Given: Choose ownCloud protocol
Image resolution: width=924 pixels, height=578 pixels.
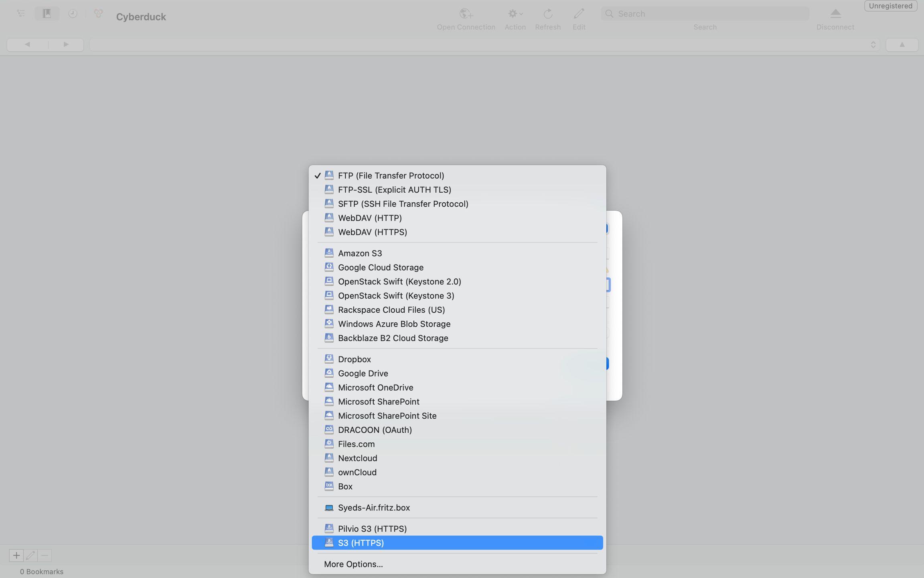Looking at the screenshot, I should click(457, 472).
